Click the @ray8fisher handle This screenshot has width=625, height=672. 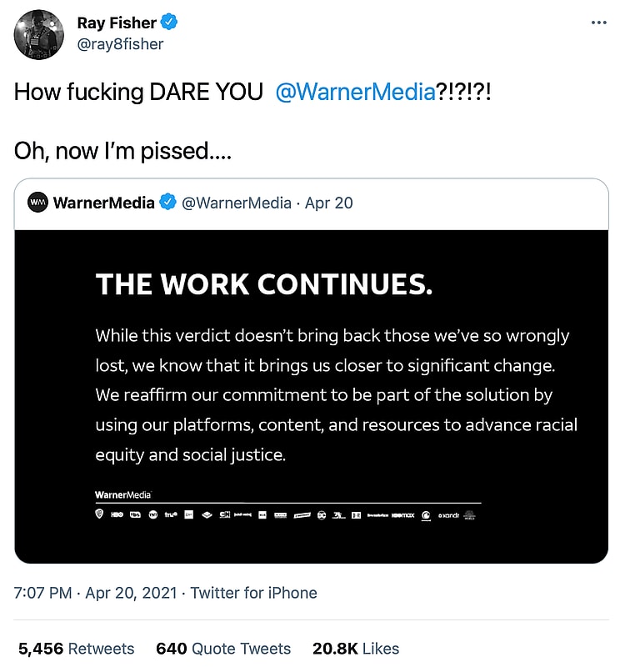coord(120,44)
